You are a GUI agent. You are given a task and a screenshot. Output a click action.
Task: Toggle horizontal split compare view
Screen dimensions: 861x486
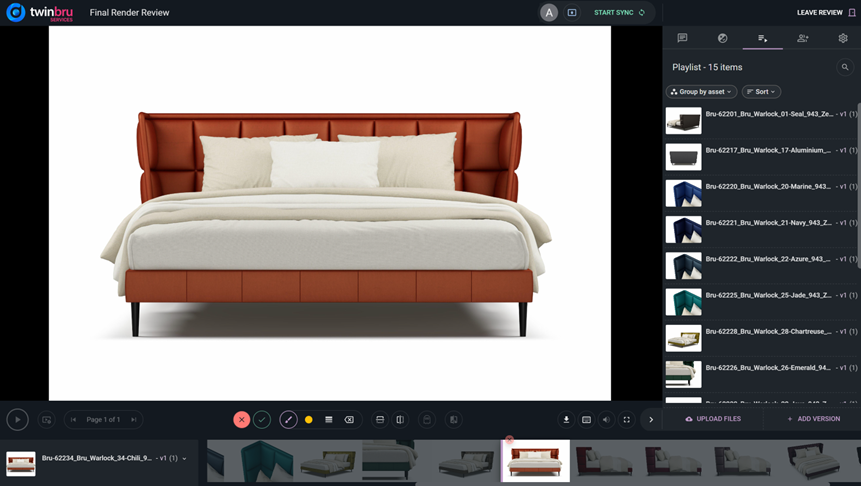pyautogui.click(x=380, y=420)
